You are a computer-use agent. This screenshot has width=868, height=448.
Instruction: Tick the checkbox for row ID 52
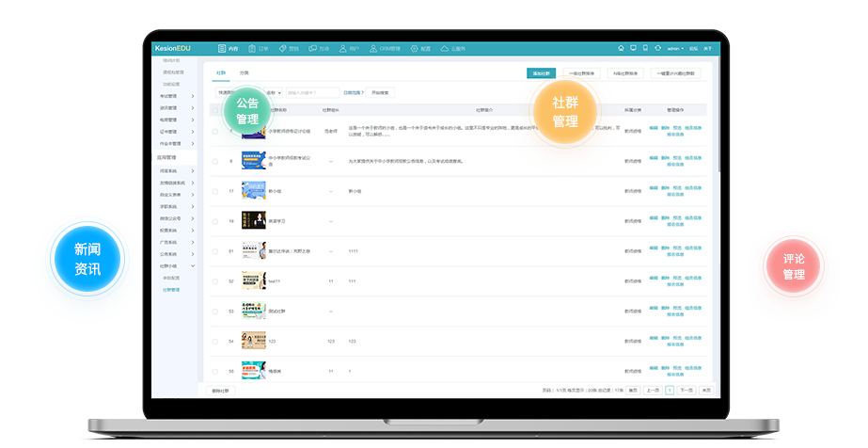tap(215, 281)
